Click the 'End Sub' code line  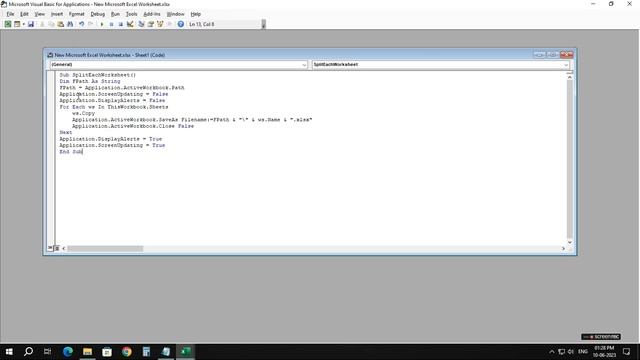tap(71, 151)
